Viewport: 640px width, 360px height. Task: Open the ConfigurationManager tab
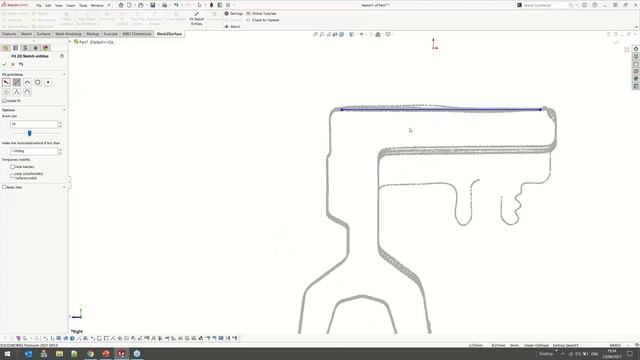pyautogui.click(x=25, y=48)
